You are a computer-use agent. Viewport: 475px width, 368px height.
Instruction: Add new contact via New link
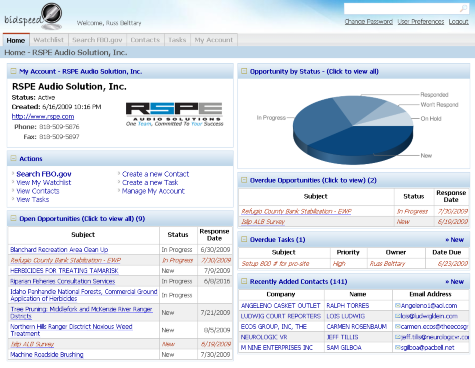pos(455,282)
